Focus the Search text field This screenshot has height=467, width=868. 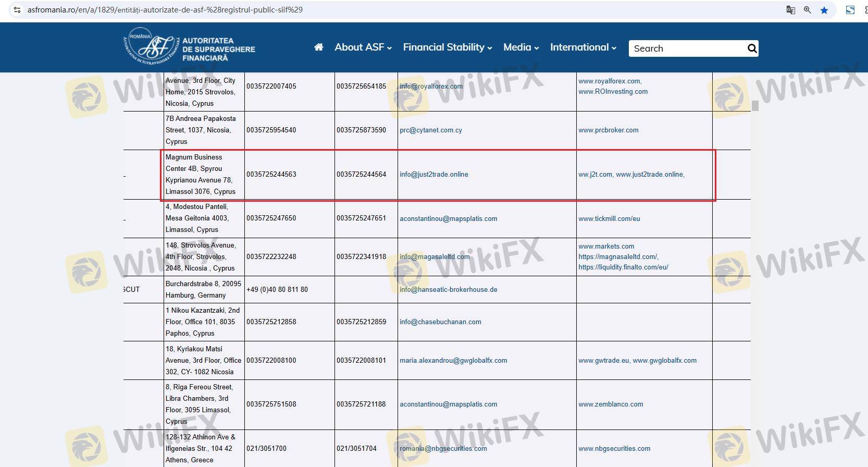(688, 48)
